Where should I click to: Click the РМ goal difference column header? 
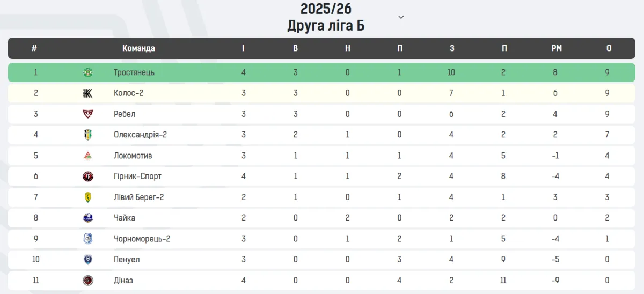pyautogui.click(x=557, y=48)
